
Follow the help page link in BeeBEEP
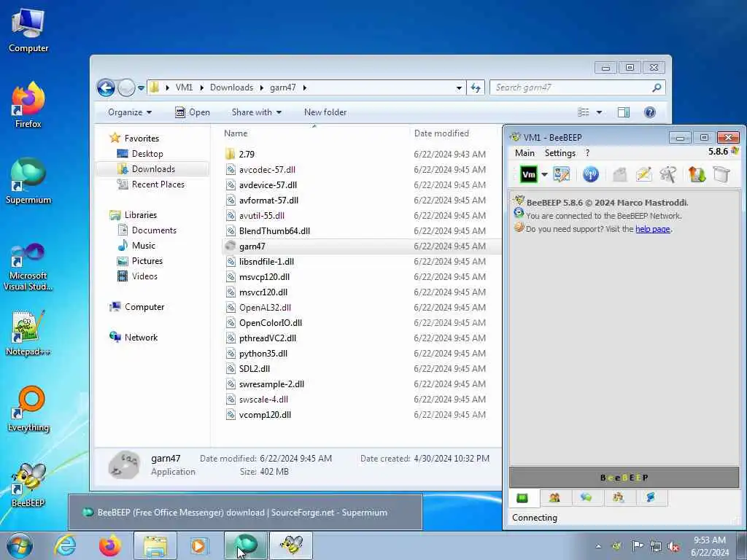[653, 229]
